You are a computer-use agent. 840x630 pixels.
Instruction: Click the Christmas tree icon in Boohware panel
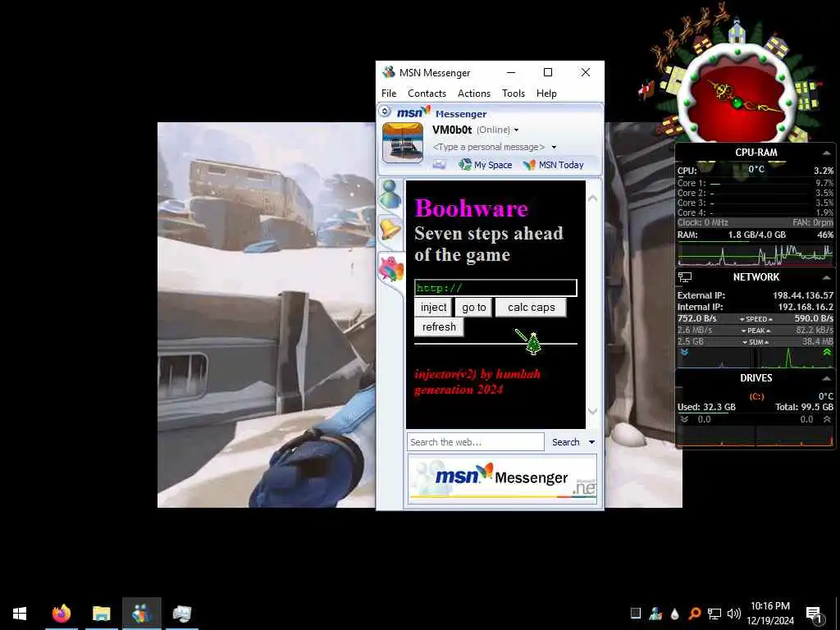533,344
